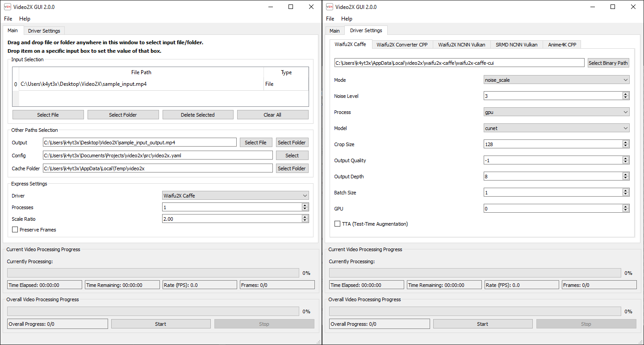The image size is (644, 345).
Task: Switch to Driver Settings tab in left window
Action: (x=44, y=31)
